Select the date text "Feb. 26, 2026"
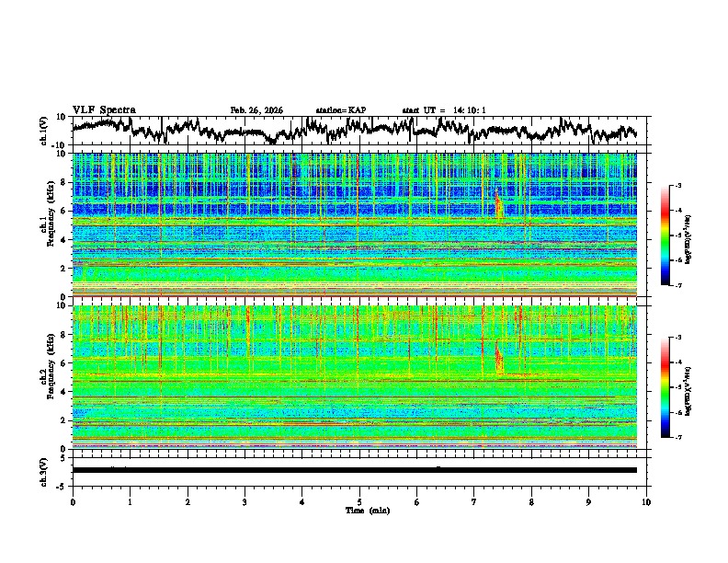 [256, 110]
